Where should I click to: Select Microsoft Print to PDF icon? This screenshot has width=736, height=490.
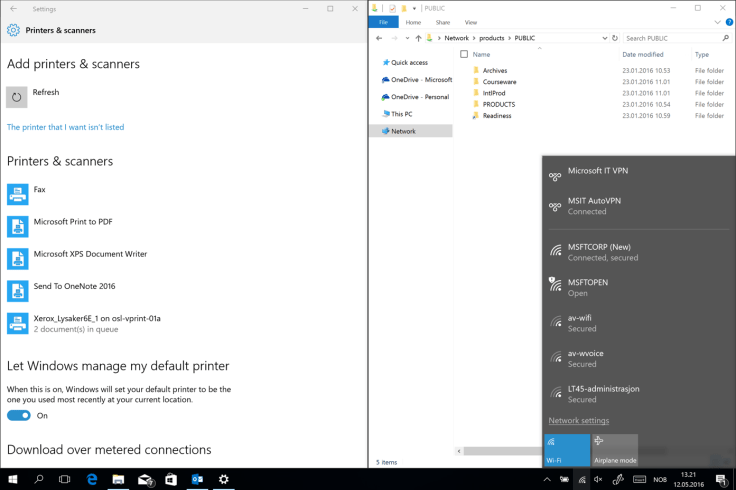tap(18, 227)
